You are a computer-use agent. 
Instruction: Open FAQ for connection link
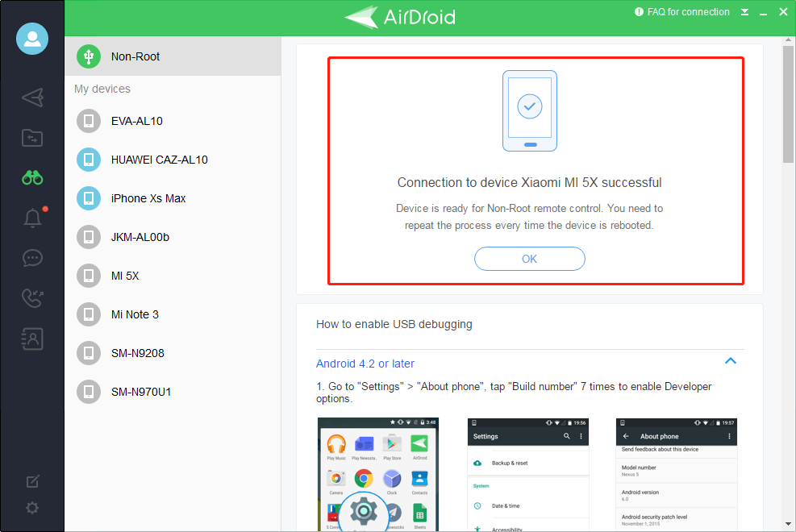[x=682, y=12]
